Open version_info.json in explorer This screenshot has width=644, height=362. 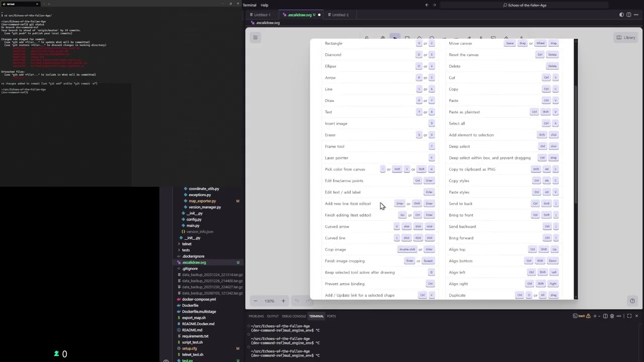pos(200,231)
